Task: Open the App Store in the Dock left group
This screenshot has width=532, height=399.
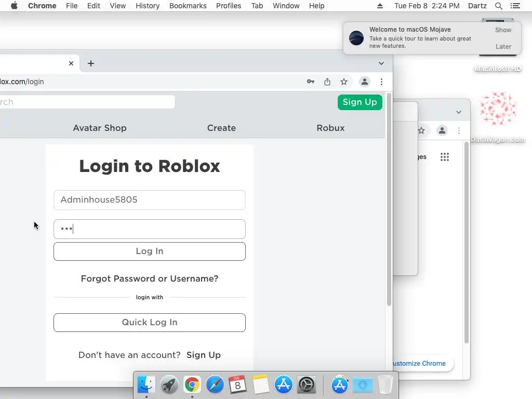Action: (x=283, y=385)
